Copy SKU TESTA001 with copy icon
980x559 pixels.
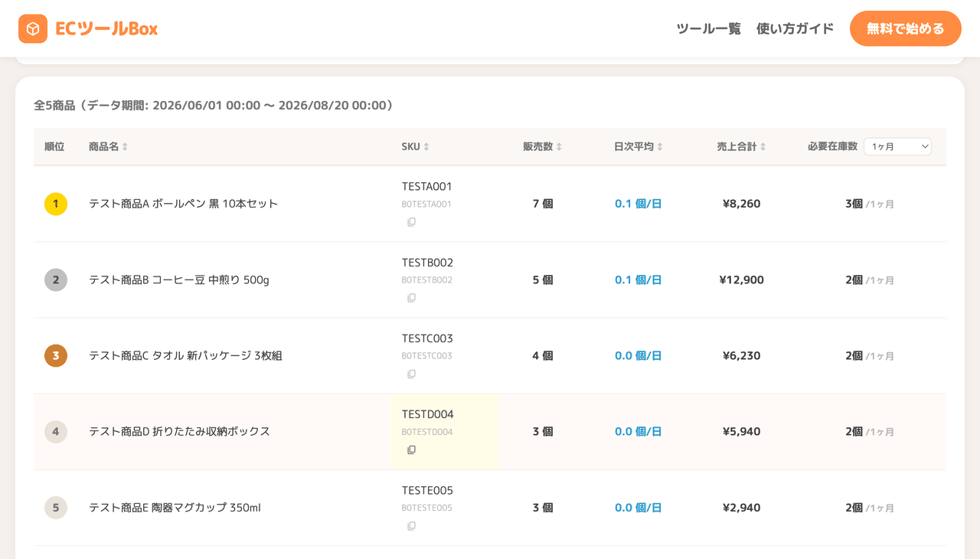(411, 222)
